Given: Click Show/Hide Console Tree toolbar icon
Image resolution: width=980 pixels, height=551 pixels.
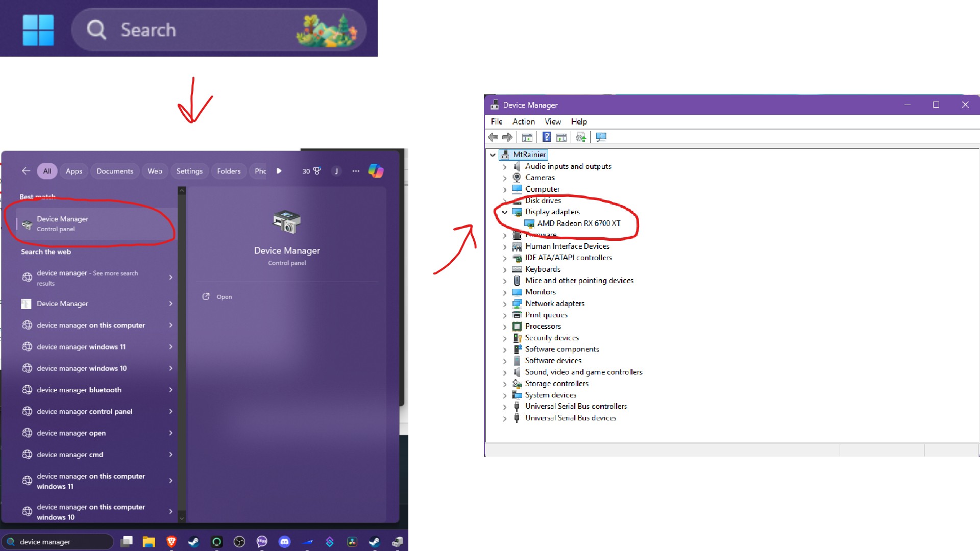Looking at the screenshot, I should click(x=527, y=137).
